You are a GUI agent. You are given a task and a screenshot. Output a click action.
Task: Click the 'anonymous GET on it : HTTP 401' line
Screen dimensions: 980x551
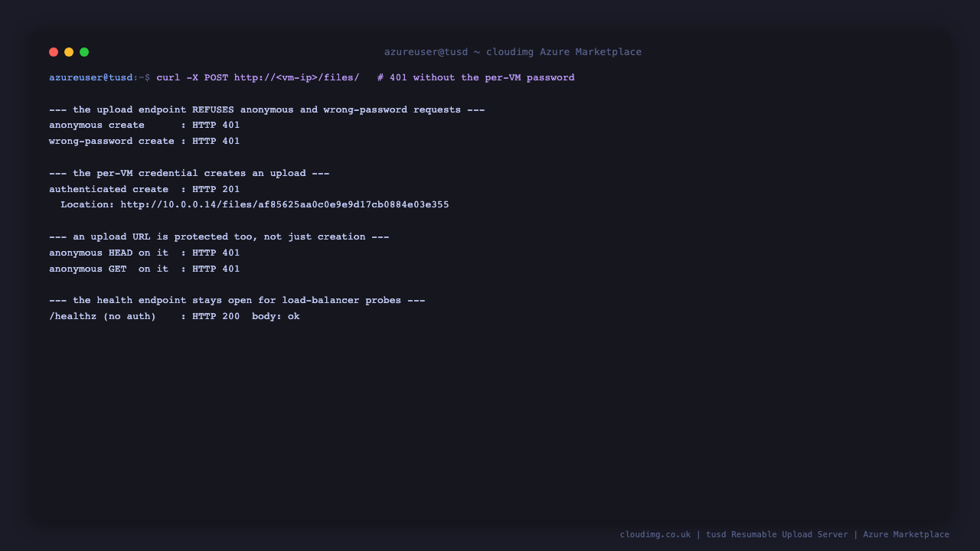(x=145, y=269)
